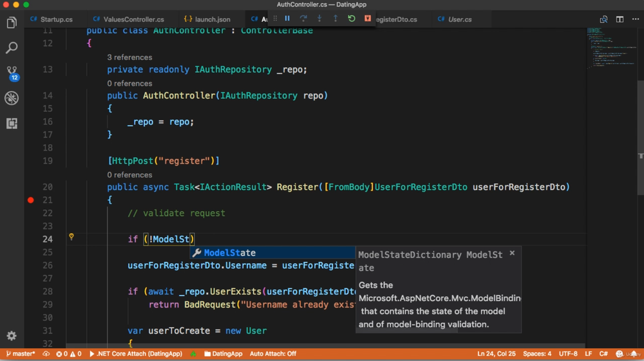This screenshot has height=361, width=644.
Task: Click the DatingApp project in status bar
Action: click(x=223, y=354)
